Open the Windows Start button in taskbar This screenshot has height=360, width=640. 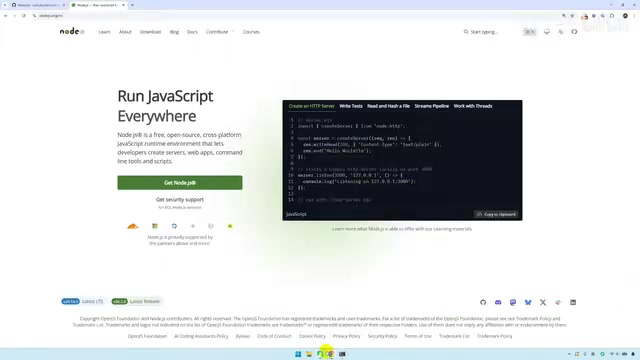point(298,354)
